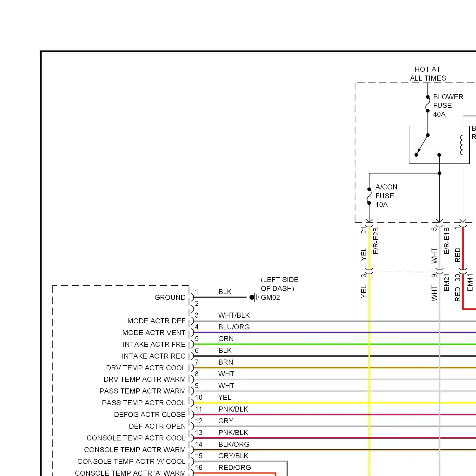Image resolution: width=476 pixels, height=476 pixels.
Task: Click the green horizontal wire line
Action: coord(334,344)
